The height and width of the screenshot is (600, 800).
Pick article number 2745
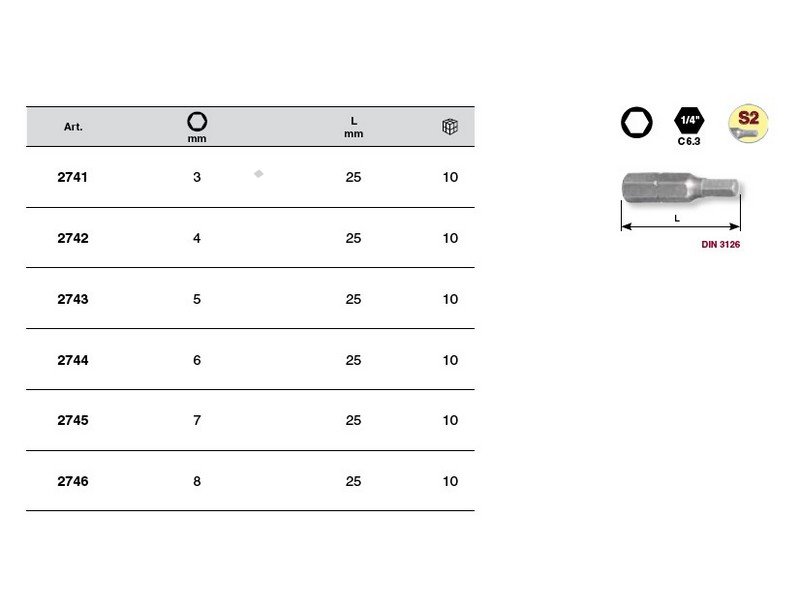click(73, 421)
